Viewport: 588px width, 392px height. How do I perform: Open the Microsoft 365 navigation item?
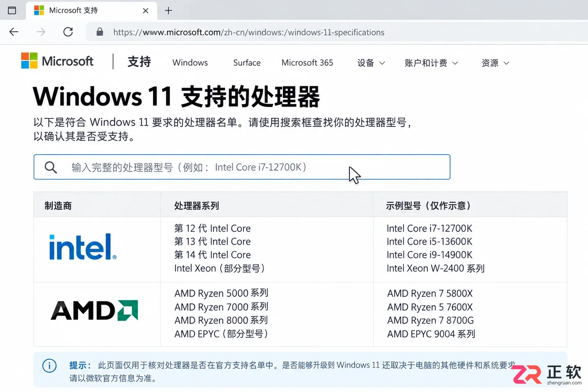point(307,63)
